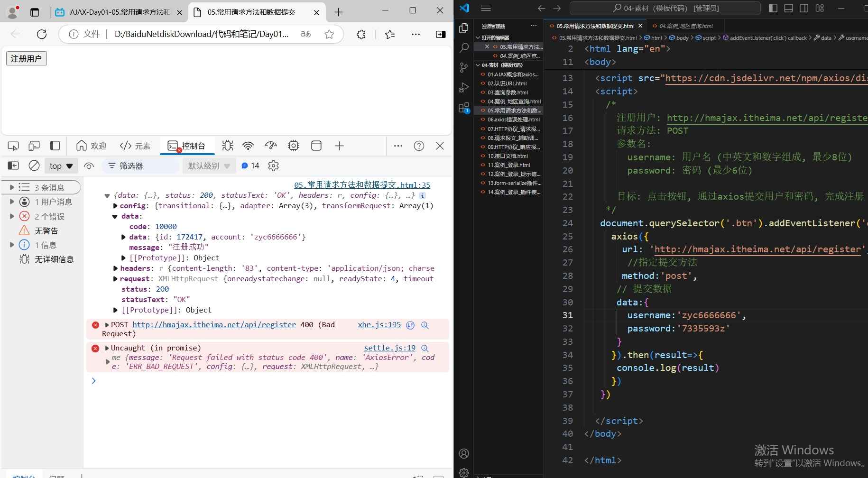Open VS Code Source Control icon
Image resolution: width=868 pixels, height=478 pixels.
point(464,68)
